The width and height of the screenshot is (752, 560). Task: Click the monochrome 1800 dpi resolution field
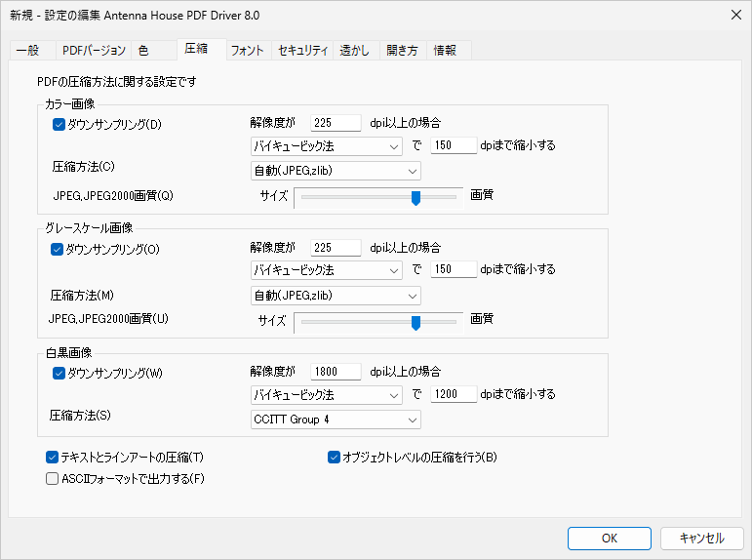point(335,372)
